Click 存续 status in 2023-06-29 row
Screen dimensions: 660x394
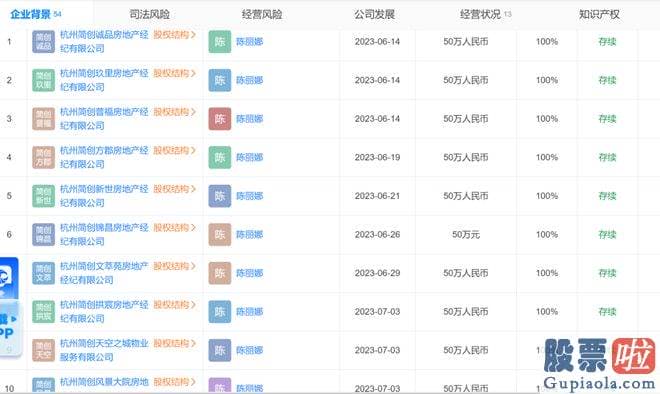click(607, 273)
